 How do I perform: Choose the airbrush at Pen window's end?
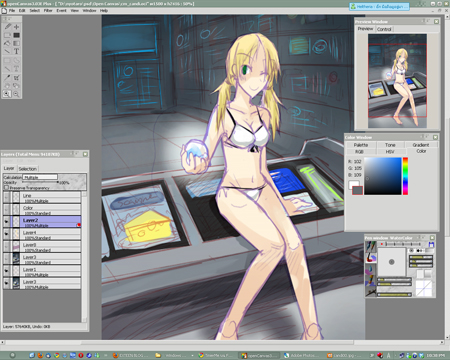(371, 291)
